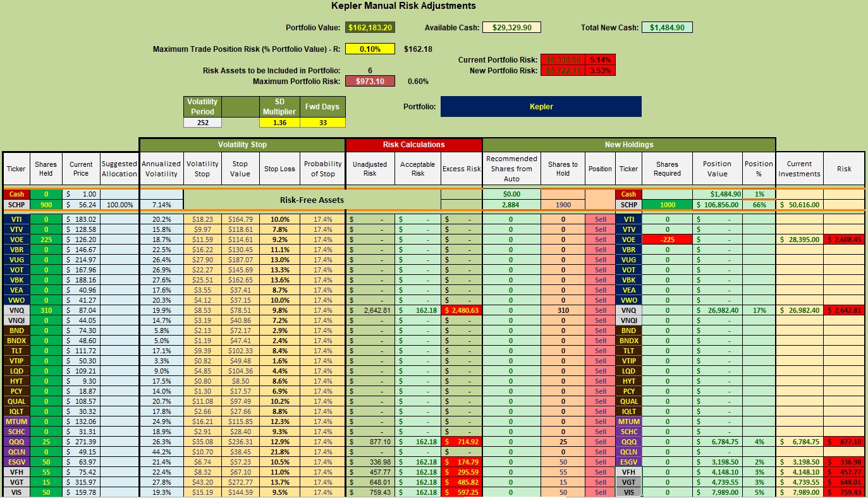Click the QCLN stop loss 21.8%
This screenshot has width=868, height=498.
279,452
